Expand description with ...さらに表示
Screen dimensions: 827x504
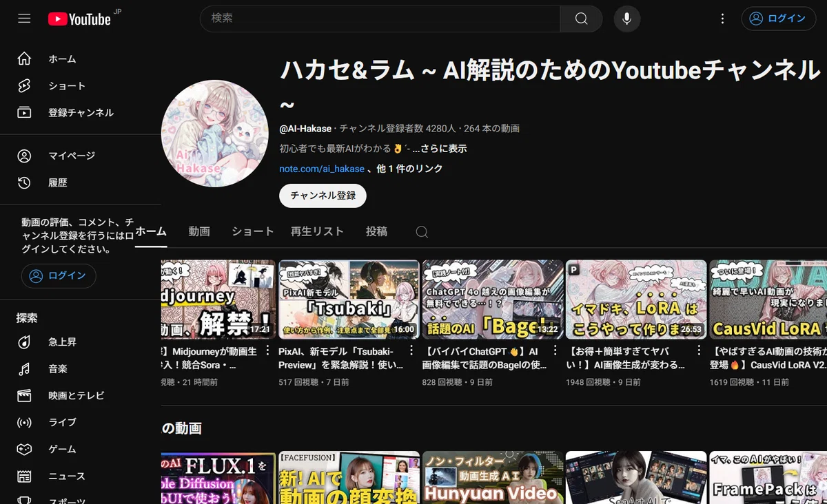click(439, 149)
